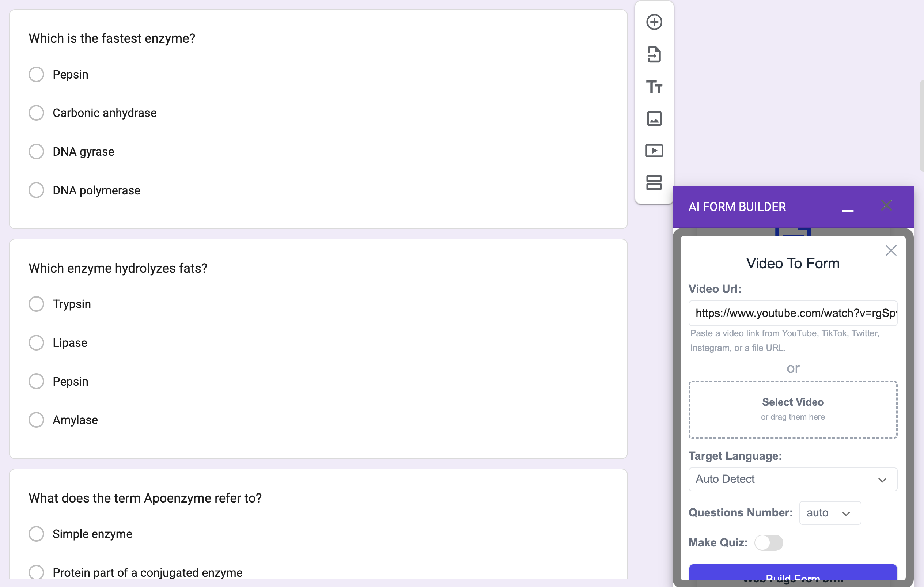Click the Add section icon
Image resolution: width=924 pixels, height=587 pixels.
654,183
